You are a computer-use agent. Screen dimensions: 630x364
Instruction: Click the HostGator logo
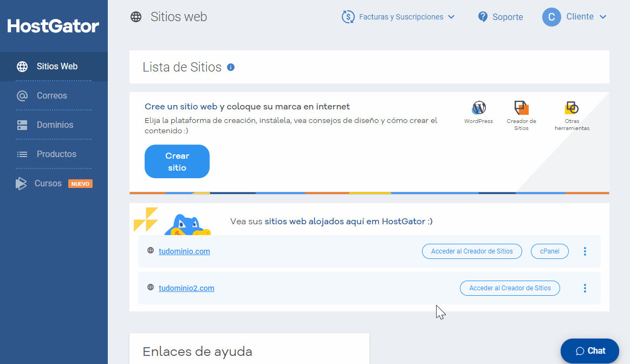point(53,26)
